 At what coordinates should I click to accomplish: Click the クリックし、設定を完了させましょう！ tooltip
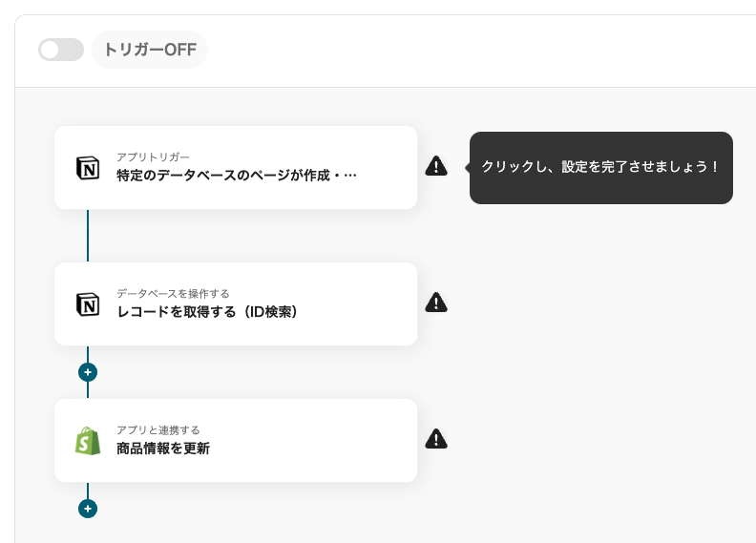[x=600, y=167]
